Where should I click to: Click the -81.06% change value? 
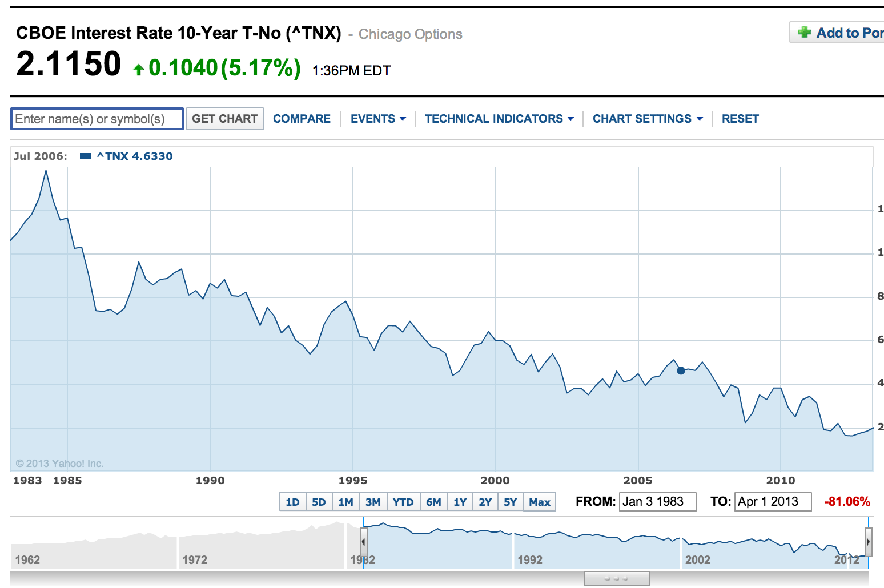point(847,502)
